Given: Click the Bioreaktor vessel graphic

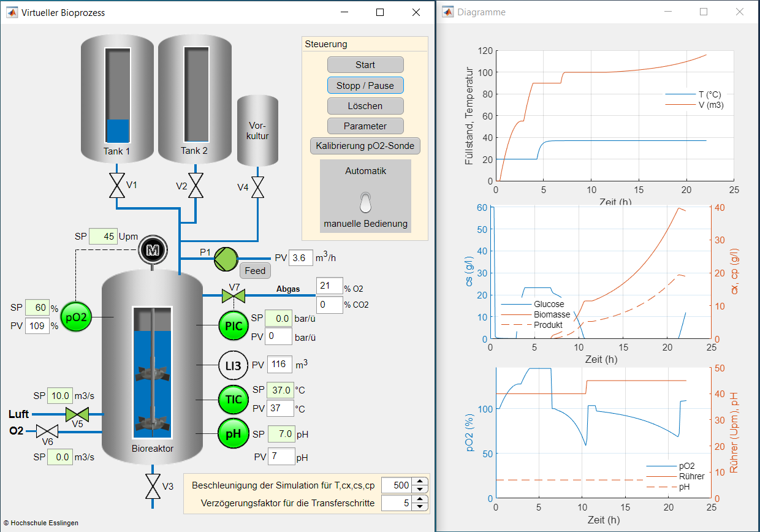Looking at the screenshot, I should 152,368.
